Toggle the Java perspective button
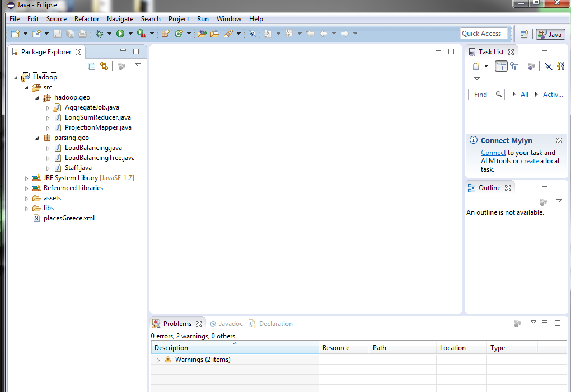This screenshot has width=571, height=392. (x=550, y=34)
